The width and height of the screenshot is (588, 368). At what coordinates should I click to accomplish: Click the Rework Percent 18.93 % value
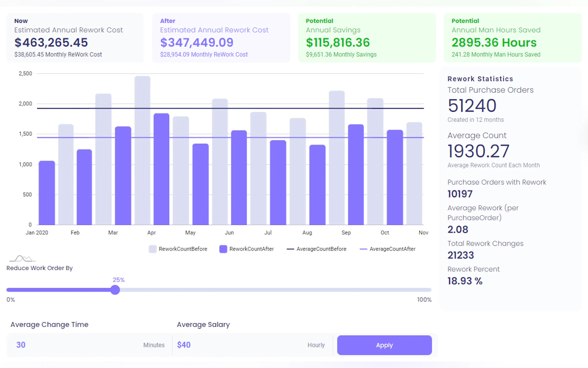[x=465, y=281]
